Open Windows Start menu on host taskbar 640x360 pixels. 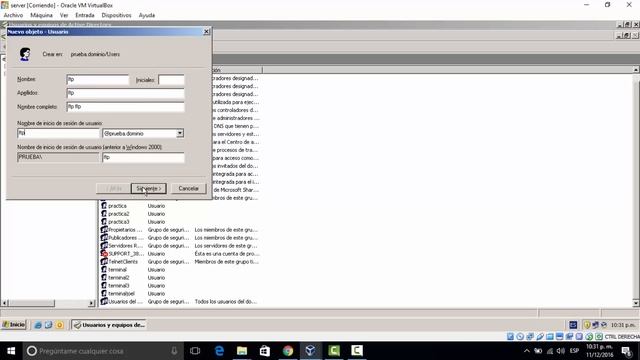pyautogui.click(x=11, y=351)
